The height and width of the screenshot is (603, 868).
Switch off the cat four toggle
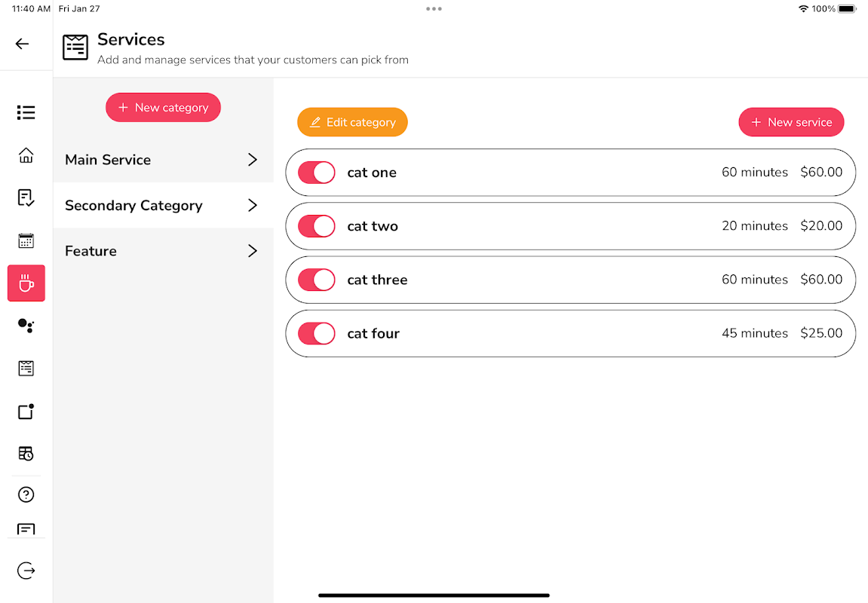(317, 333)
